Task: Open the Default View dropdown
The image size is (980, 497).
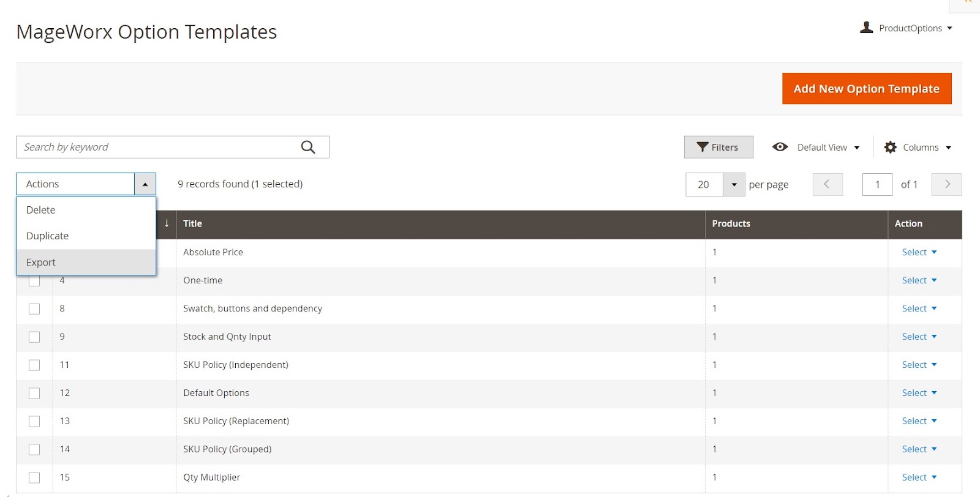Action: pyautogui.click(x=828, y=148)
